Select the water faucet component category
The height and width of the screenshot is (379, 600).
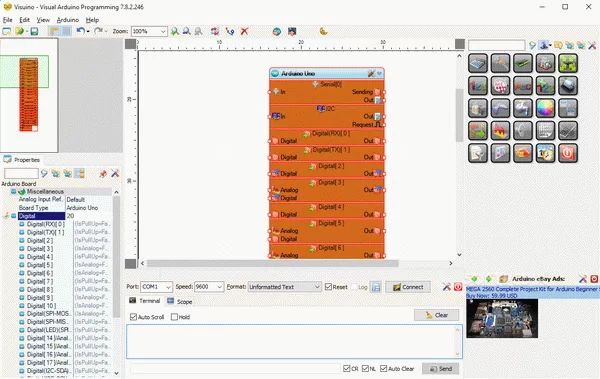(x=523, y=108)
